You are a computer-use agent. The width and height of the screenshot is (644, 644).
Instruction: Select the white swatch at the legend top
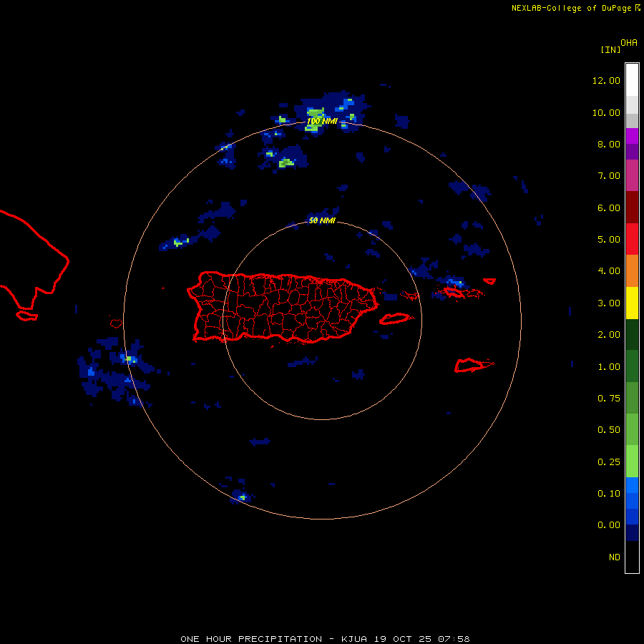coord(632,80)
